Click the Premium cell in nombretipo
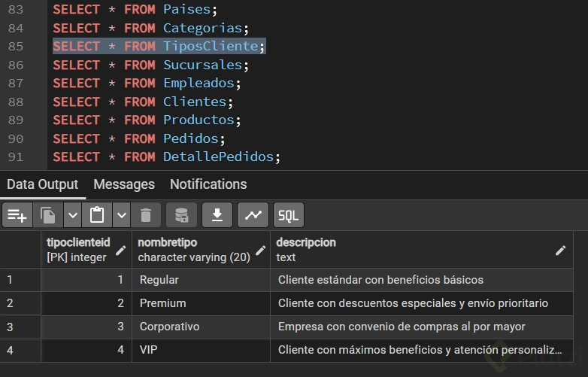588x377 pixels. click(x=163, y=303)
